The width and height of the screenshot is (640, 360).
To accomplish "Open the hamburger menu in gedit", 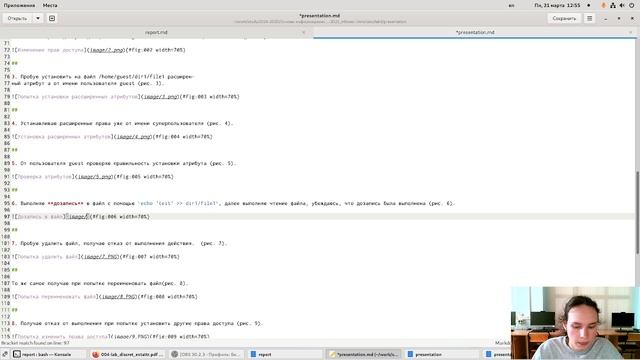I will (x=589, y=18).
